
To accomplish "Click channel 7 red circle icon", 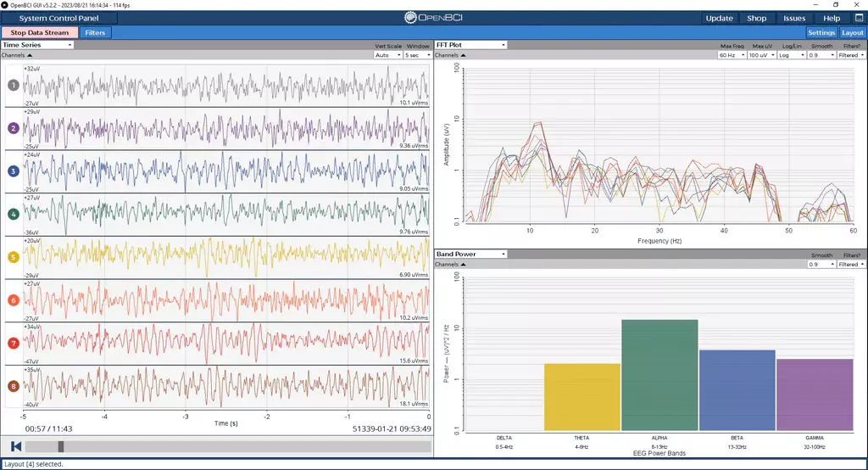I will tap(13, 343).
